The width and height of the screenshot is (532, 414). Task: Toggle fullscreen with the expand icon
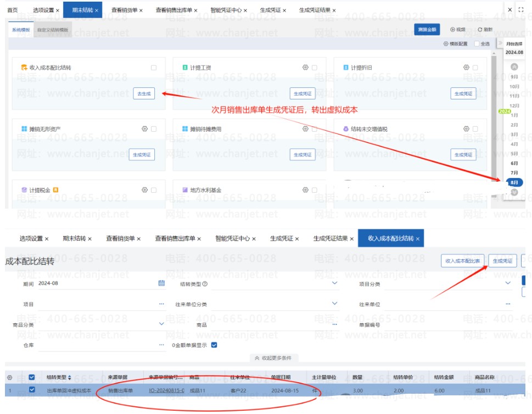click(x=521, y=10)
